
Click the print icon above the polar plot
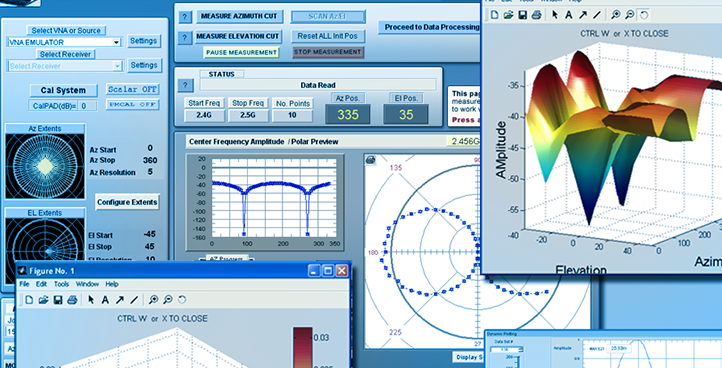pyautogui.click(x=370, y=160)
